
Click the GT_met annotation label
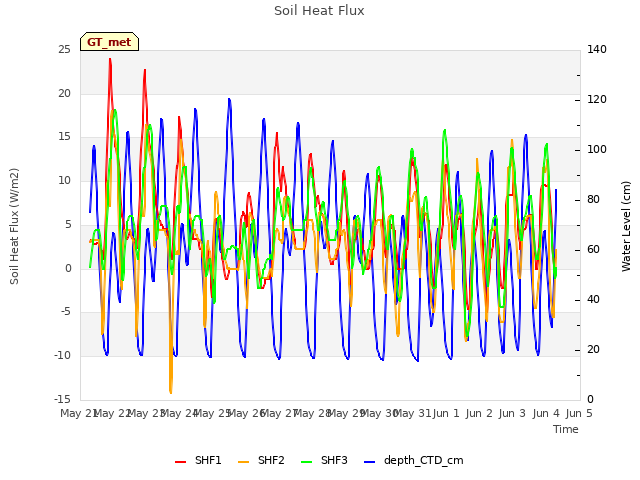[109, 42]
